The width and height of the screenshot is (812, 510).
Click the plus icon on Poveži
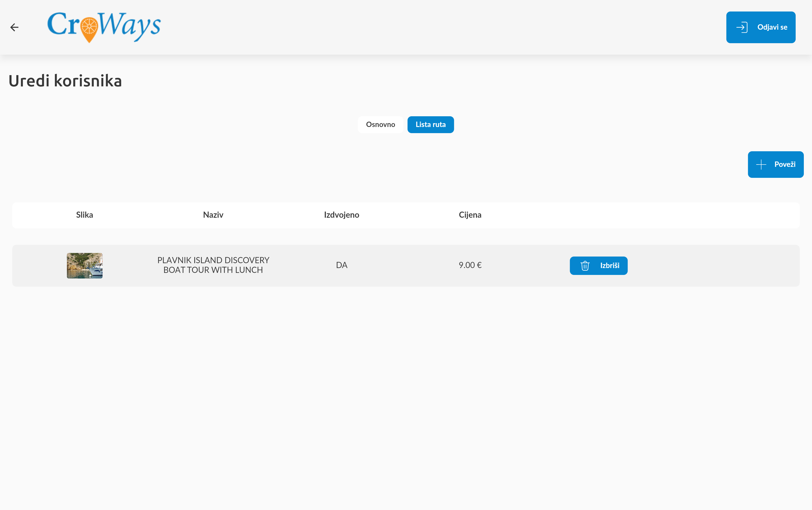(761, 165)
